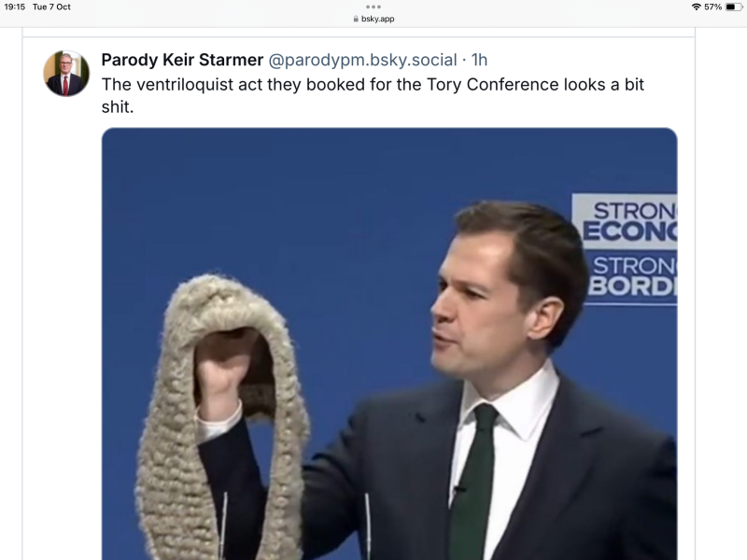Tap Tue 7 Oct in the status bar
Image resolution: width=747 pixels, height=560 pixels.
point(53,7)
